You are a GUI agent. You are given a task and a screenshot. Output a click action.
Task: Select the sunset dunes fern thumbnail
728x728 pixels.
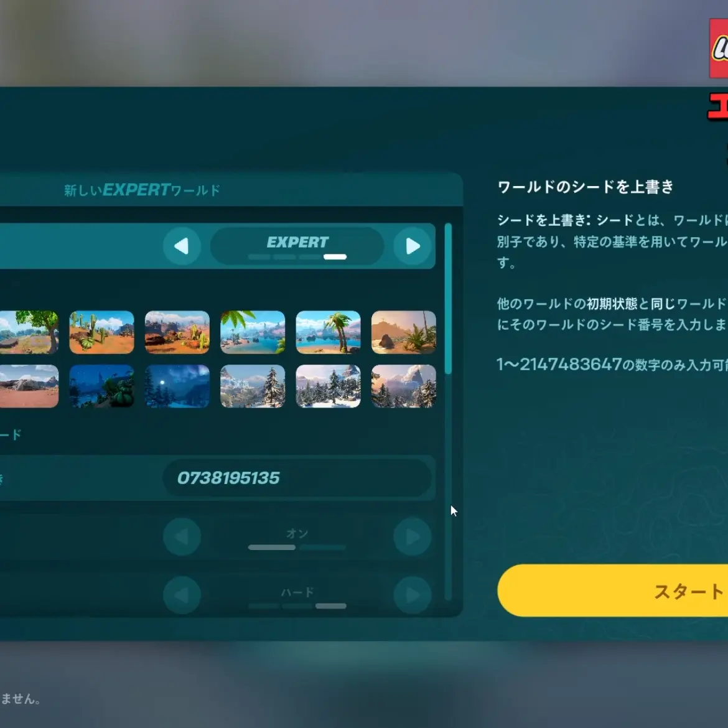pyautogui.click(x=403, y=332)
